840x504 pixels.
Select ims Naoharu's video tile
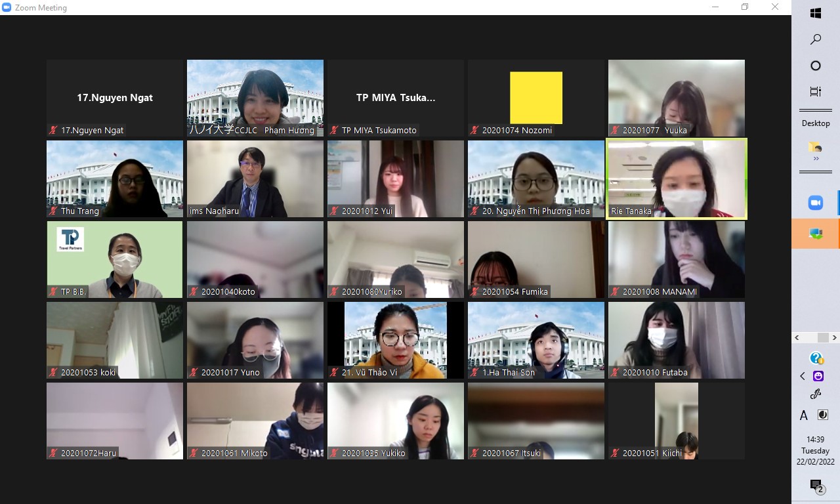tap(255, 178)
